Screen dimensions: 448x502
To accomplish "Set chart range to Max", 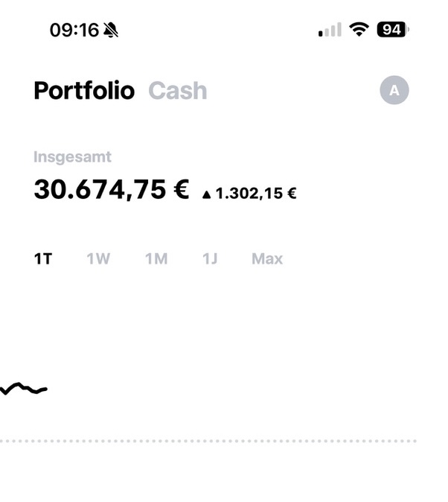I will (x=267, y=259).
